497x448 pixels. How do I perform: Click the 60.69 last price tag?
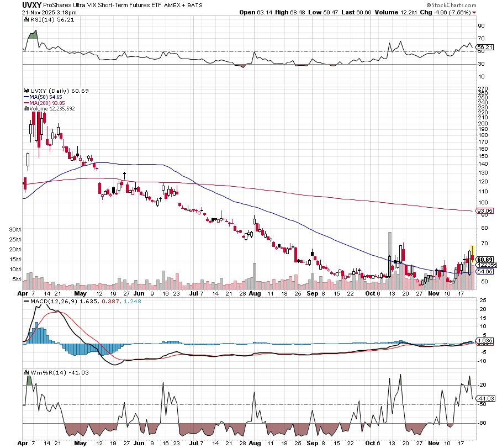tap(484, 260)
